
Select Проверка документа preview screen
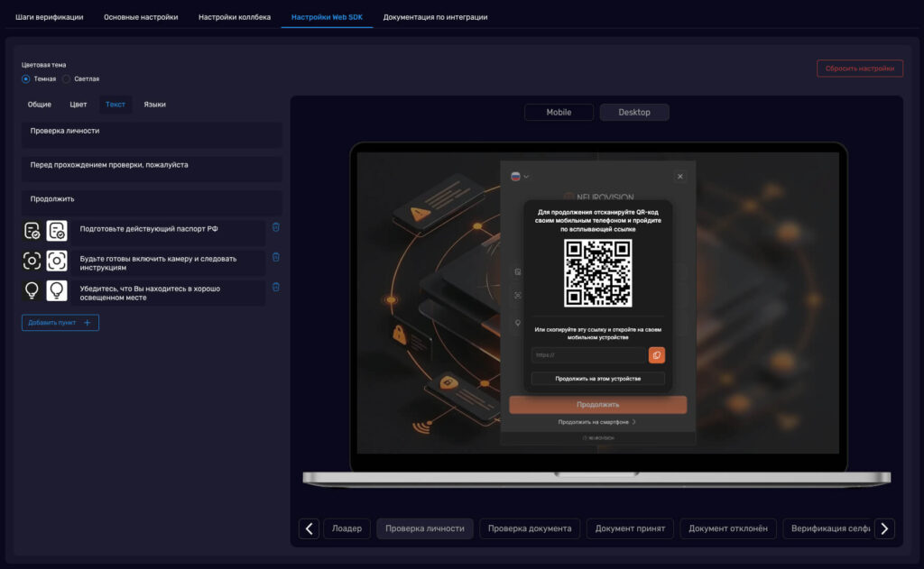(530, 529)
